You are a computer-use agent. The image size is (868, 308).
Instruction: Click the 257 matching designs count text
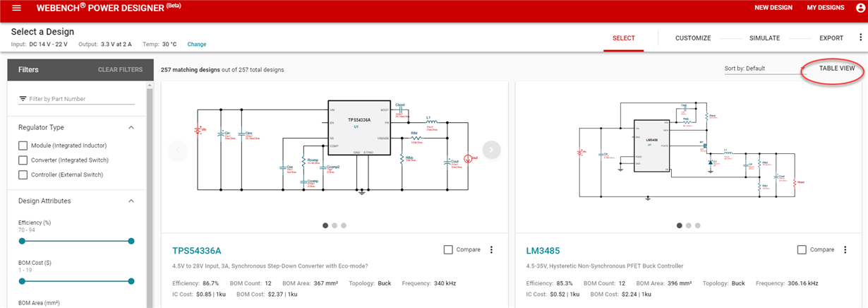click(x=191, y=70)
